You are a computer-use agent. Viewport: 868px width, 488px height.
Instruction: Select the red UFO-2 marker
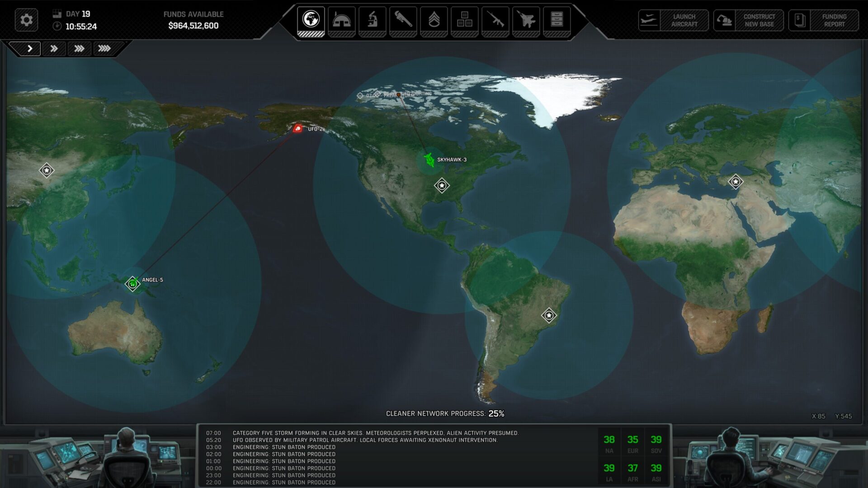297,128
